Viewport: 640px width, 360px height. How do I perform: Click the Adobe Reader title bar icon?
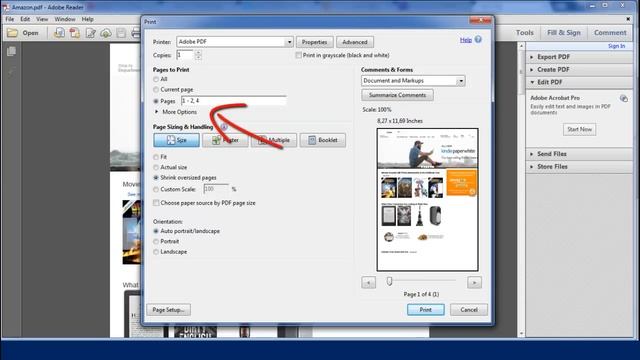[6, 7]
